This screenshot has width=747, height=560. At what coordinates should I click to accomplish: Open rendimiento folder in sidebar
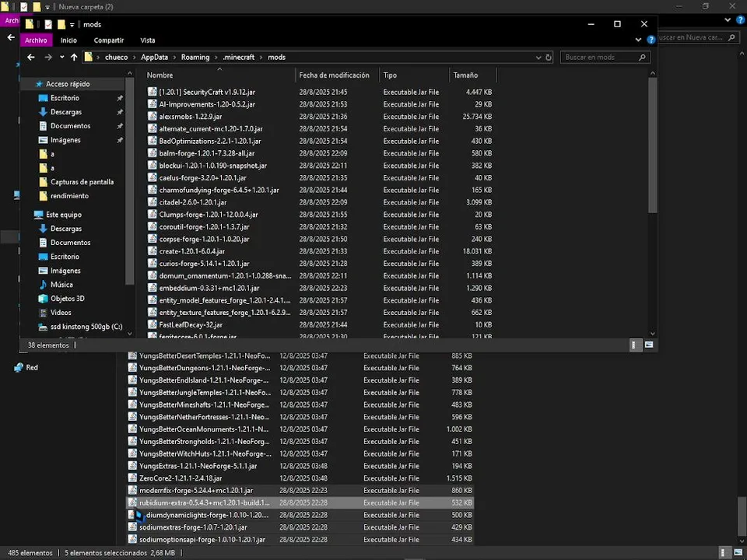69,196
